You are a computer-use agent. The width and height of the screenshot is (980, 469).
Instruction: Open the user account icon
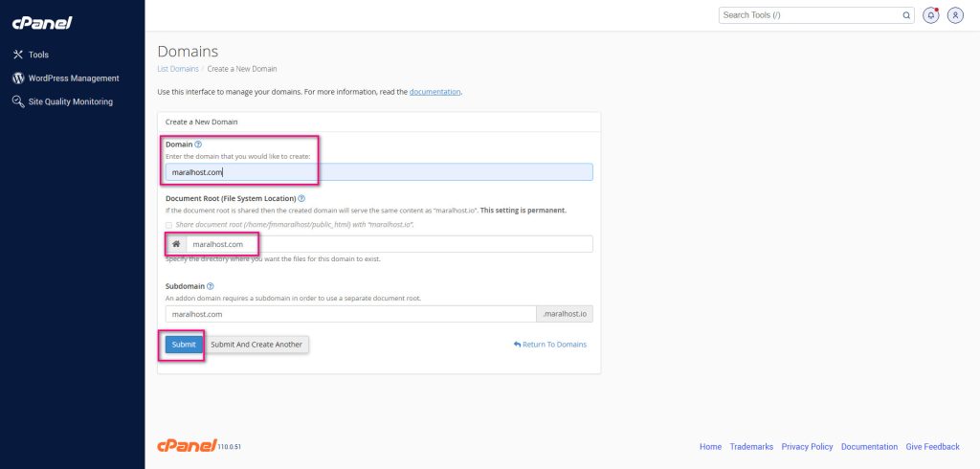click(955, 15)
